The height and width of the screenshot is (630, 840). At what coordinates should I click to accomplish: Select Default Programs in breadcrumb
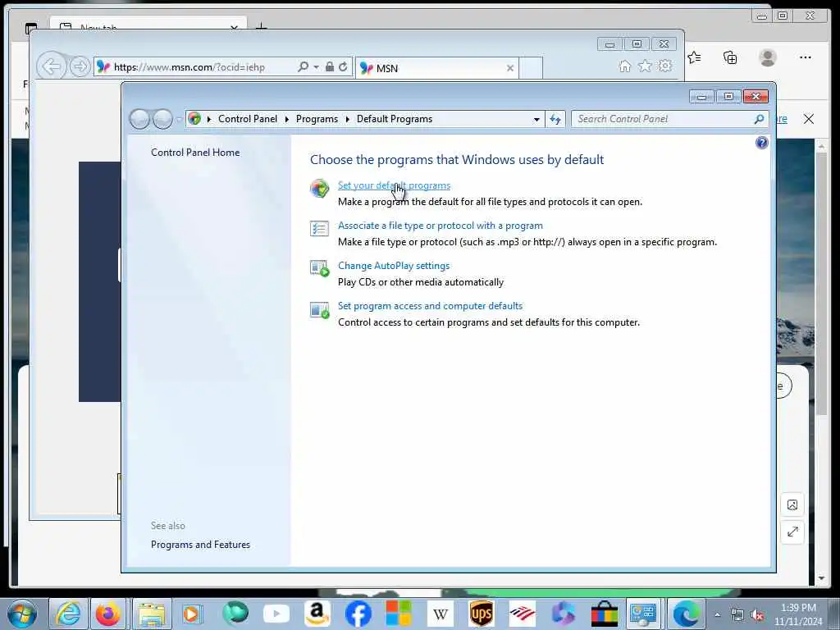click(395, 119)
